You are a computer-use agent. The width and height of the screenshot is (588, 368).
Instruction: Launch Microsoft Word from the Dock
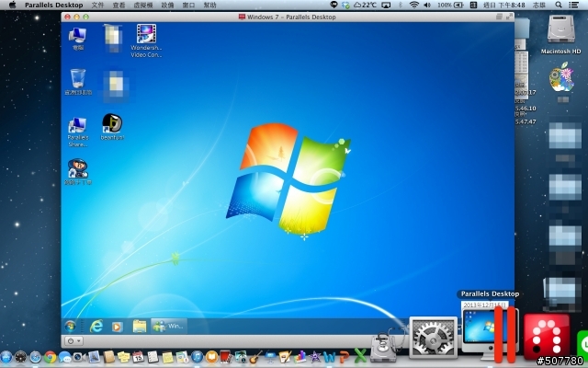pyautogui.click(x=329, y=357)
